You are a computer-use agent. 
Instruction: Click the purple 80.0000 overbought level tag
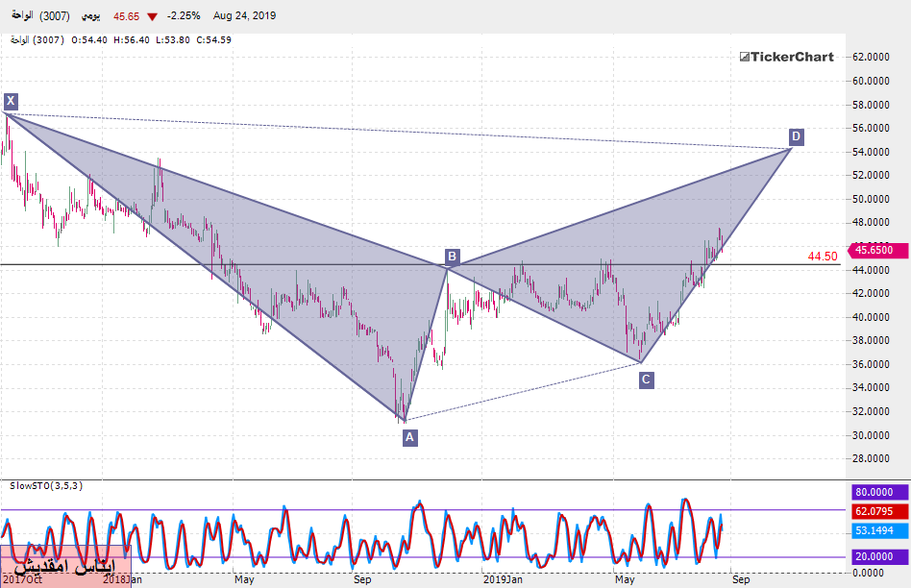[879, 493]
